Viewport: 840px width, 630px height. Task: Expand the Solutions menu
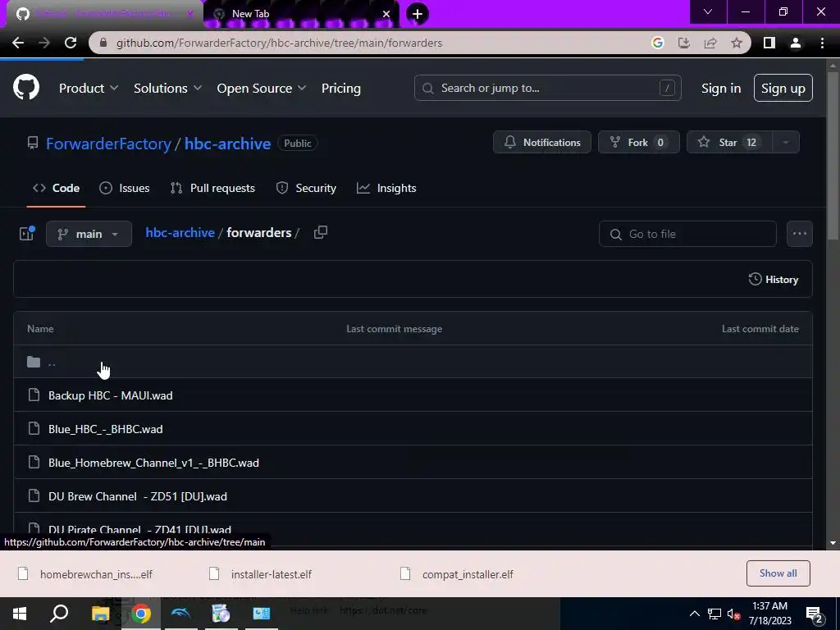click(x=167, y=89)
